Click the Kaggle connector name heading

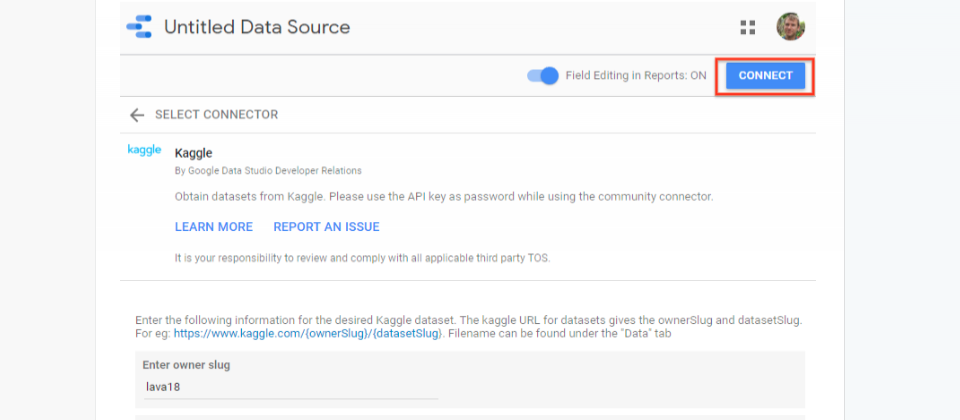pos(193,153)
